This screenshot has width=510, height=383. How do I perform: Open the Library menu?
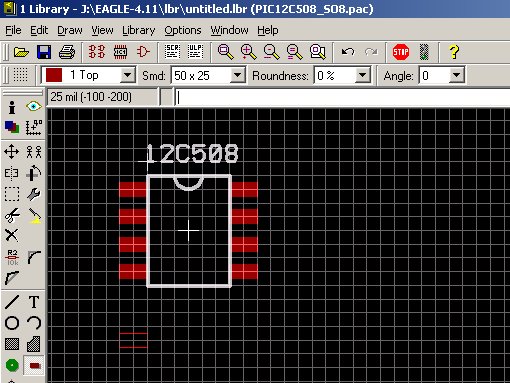139,30
